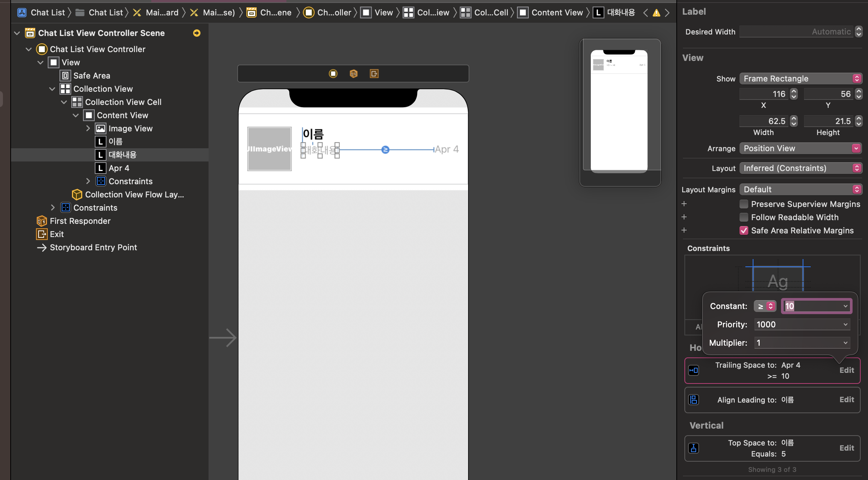Click Edit on Align Leading constraint
The height and width of the screenshot is (480, 868).
(846, 400)
